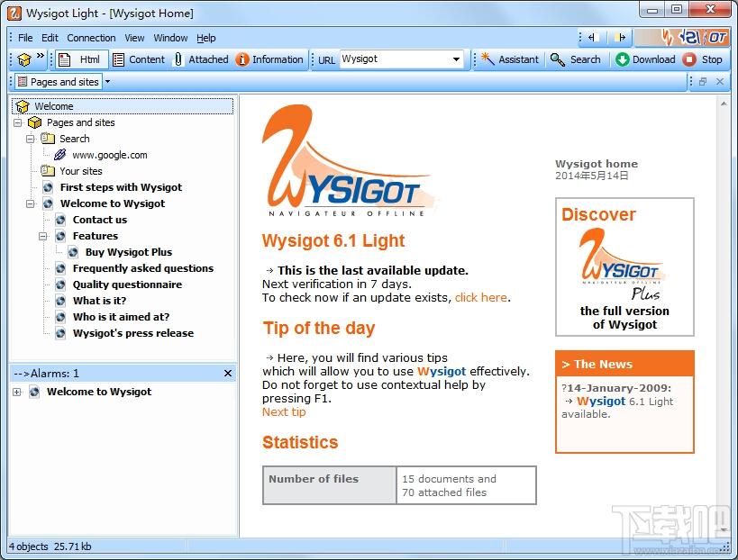Screen dimensions: 738x560
Task: Click the Pages and sites box icon
Action: 34,122
